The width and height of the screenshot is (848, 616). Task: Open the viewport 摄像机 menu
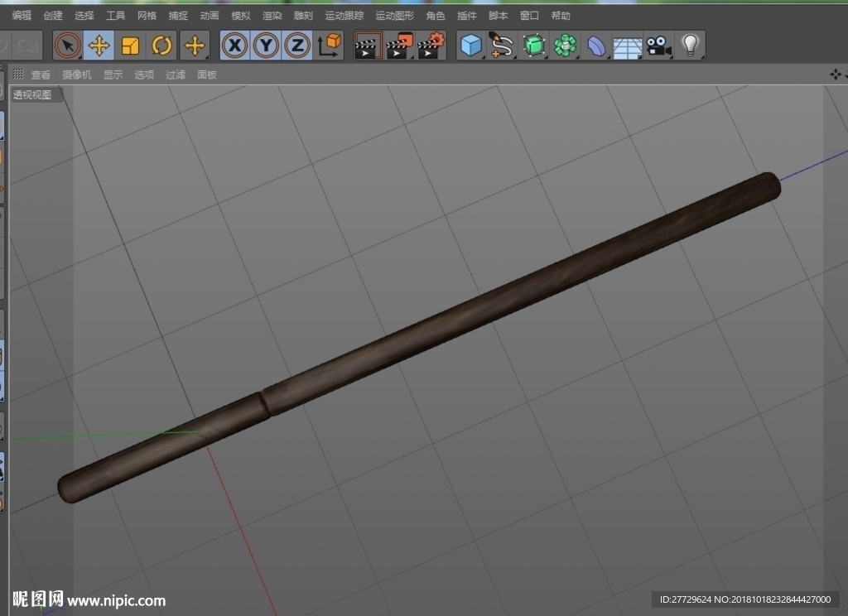(77, 75)
